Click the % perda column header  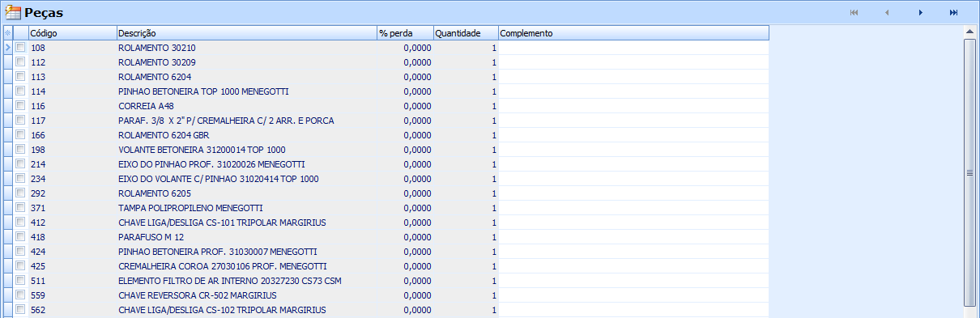(405, 33)
